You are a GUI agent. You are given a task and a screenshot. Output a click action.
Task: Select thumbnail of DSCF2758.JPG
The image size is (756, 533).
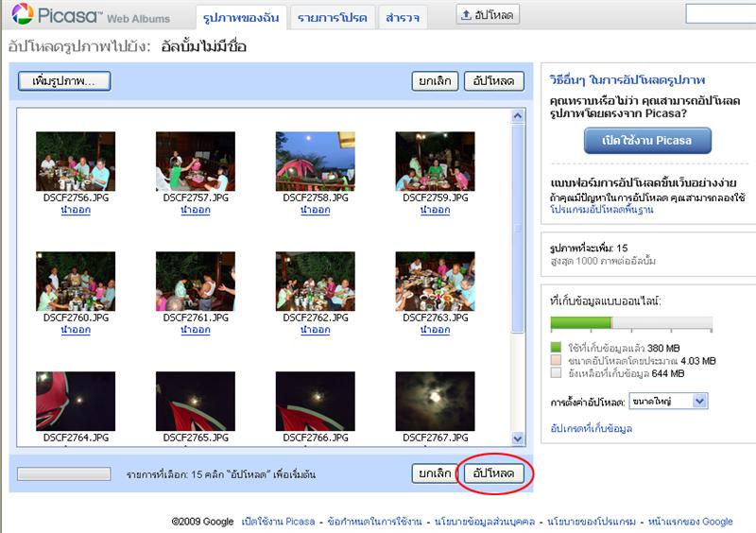point(315,162)
